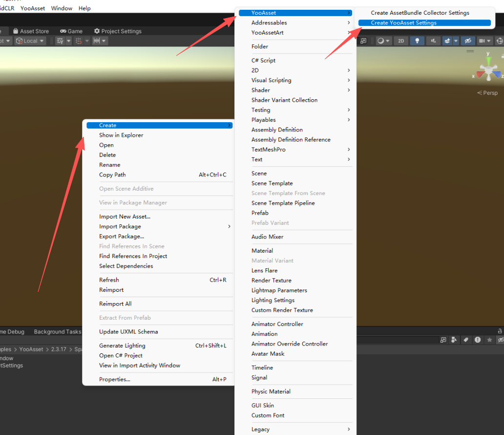
Task: Open the Local handle rotation dropdown
Action: click(42, 41)
